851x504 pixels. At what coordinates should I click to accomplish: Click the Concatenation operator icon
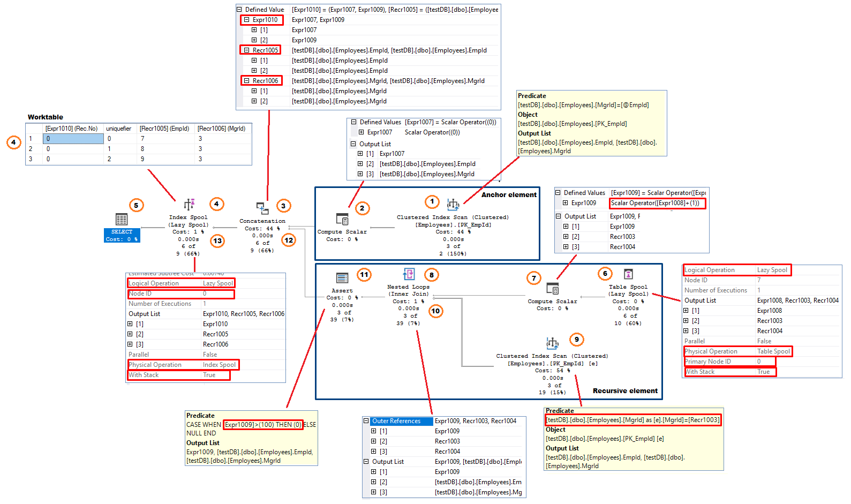262,208
